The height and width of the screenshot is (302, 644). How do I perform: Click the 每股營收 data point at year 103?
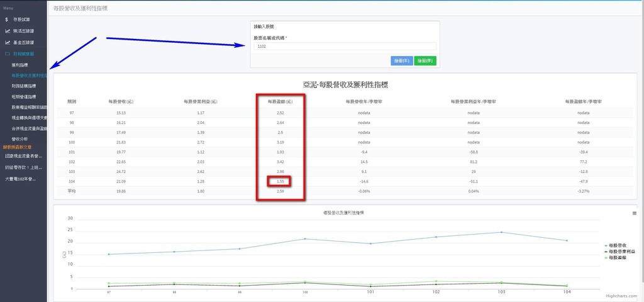pyautogui.click(x=501, y=232)
